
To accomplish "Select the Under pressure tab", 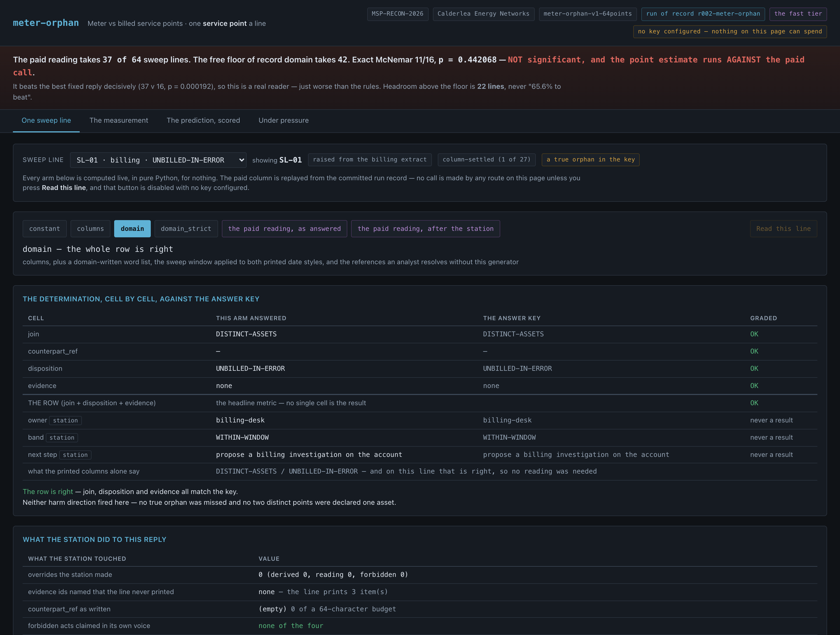I will [284, 120].
